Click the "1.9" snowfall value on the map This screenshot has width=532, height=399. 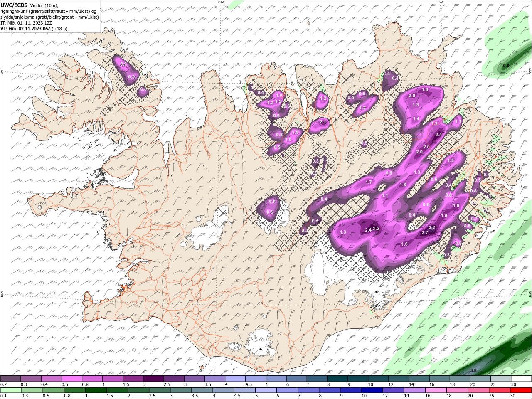[444, 215]
